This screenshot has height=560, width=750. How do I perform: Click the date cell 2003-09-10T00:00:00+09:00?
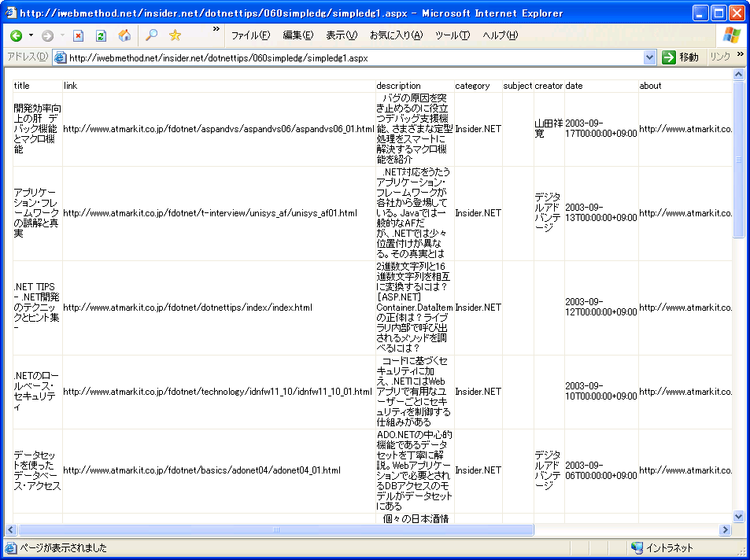click(x=601, y=391)
